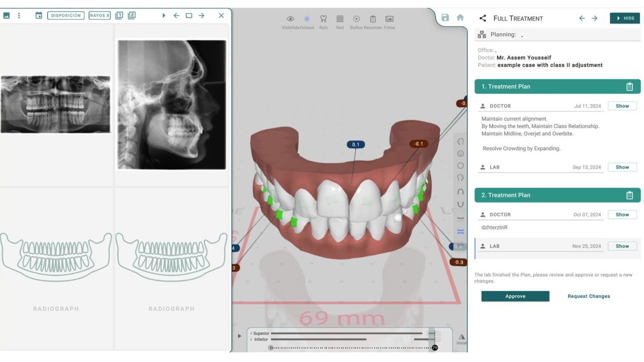This screenshot has width=644, height=362.
Task: Open the calendar icon in photo panel
Action: click(x=39, y=15)
